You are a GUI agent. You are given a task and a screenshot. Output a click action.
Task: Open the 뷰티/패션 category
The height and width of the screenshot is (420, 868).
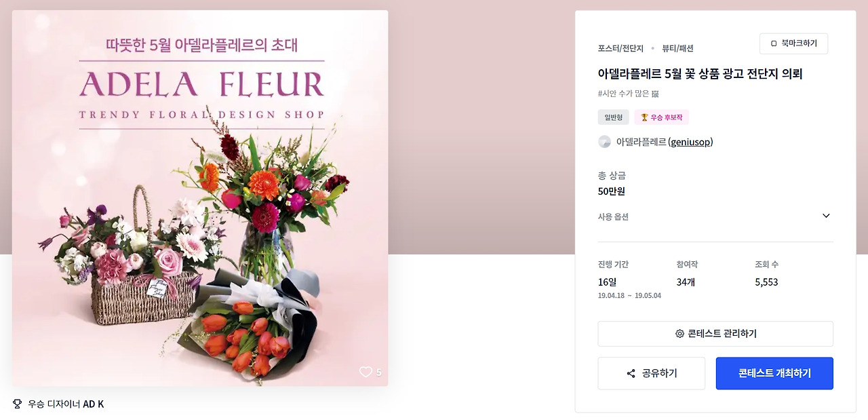coord(677,48)
